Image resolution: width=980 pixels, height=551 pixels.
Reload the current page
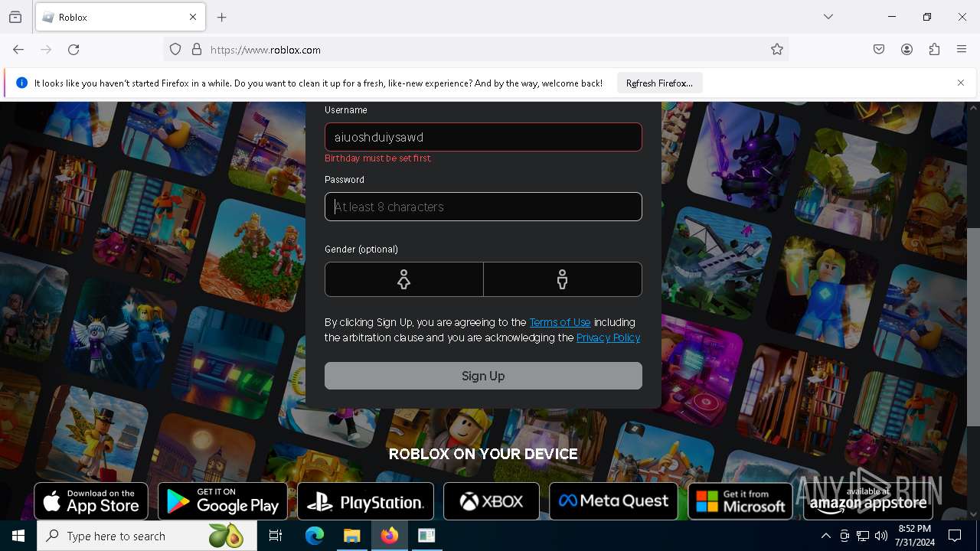tap(73, 50)
